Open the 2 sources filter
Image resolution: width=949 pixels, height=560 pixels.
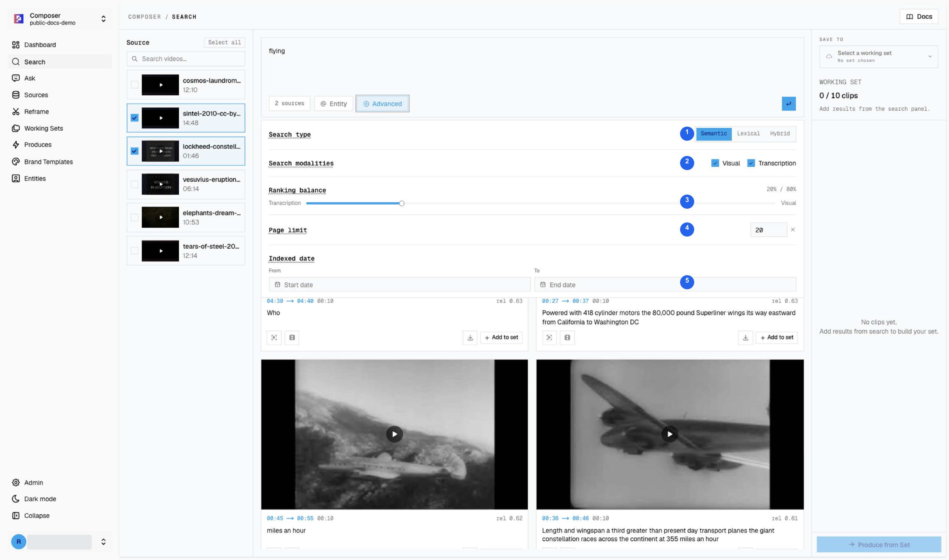click(289, 103)
